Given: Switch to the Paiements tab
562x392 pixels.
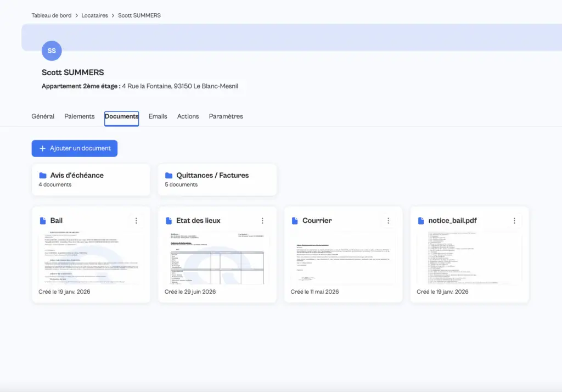Looking at the screenshot, I should (x=80, y=116).
